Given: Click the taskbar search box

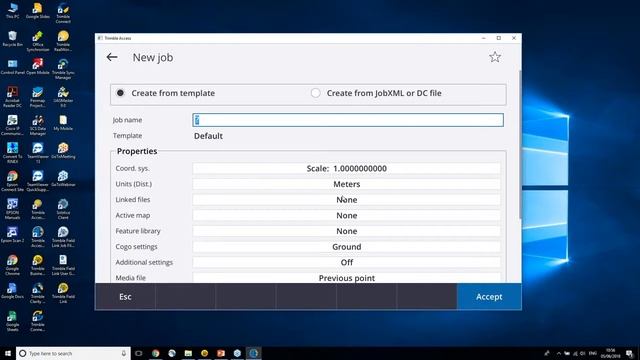Looking at the screenshot, I should pyautogui.click(x=73, y=353).
